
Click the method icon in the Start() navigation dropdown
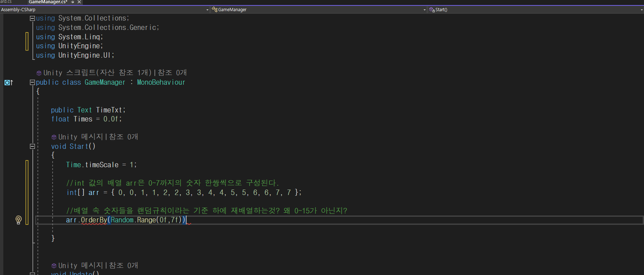pyautogui.click(x=432, y=9)
